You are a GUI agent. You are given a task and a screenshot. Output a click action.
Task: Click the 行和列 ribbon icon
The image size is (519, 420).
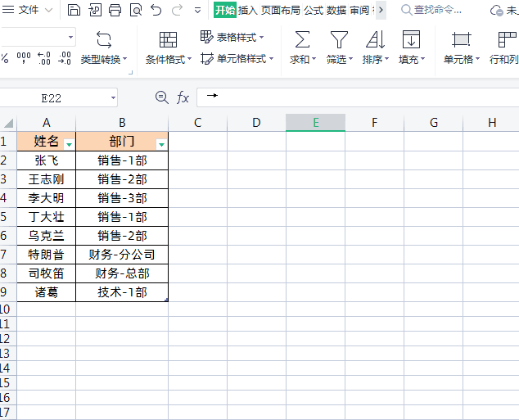click(x=507, y=39)
